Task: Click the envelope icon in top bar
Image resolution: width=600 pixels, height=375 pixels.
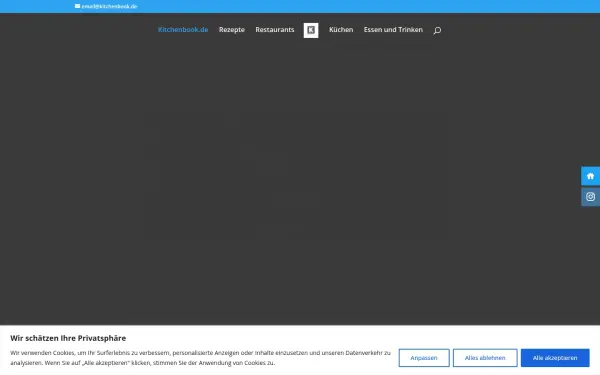Action: [77, 6]
